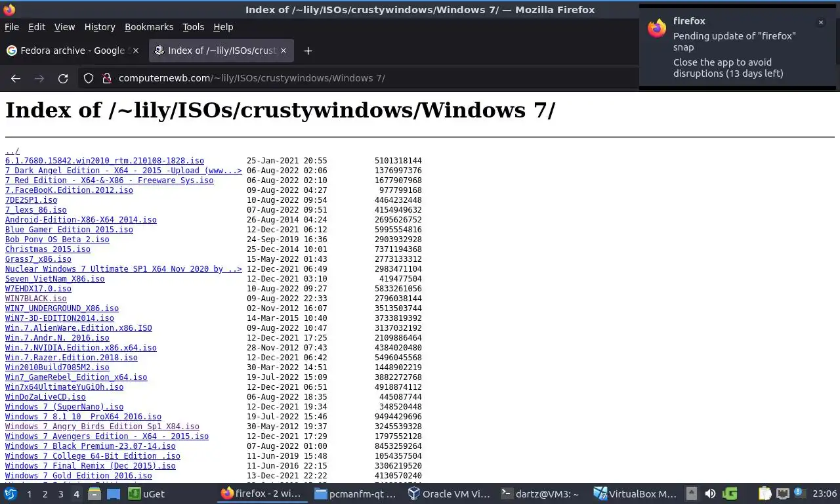The image size is (840, 504).
Task: Close the Index of /~lily/ISOs tab
Action: 283,51
